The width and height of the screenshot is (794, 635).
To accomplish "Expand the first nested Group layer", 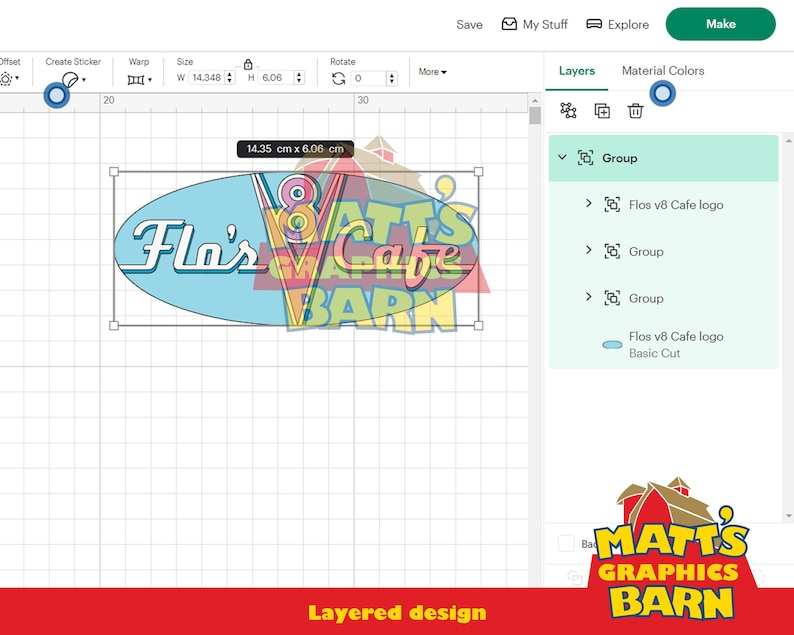I will coord(588,250).
